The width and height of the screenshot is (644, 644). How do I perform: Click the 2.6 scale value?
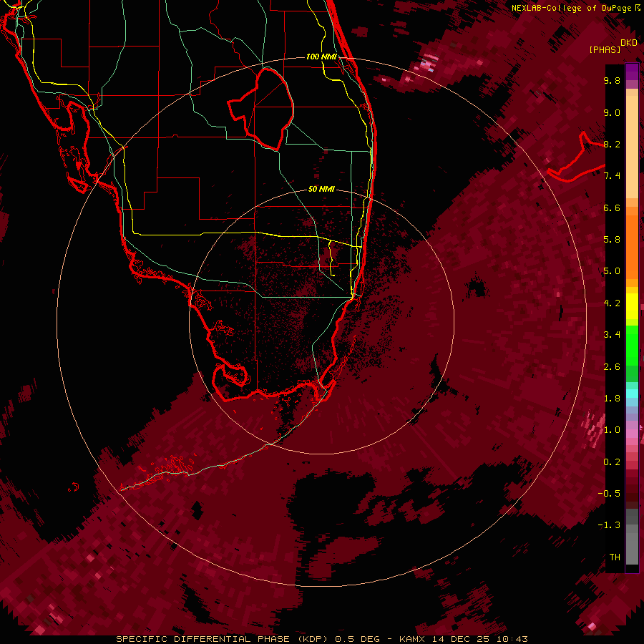pyautogui.click(x=612, y=367)
